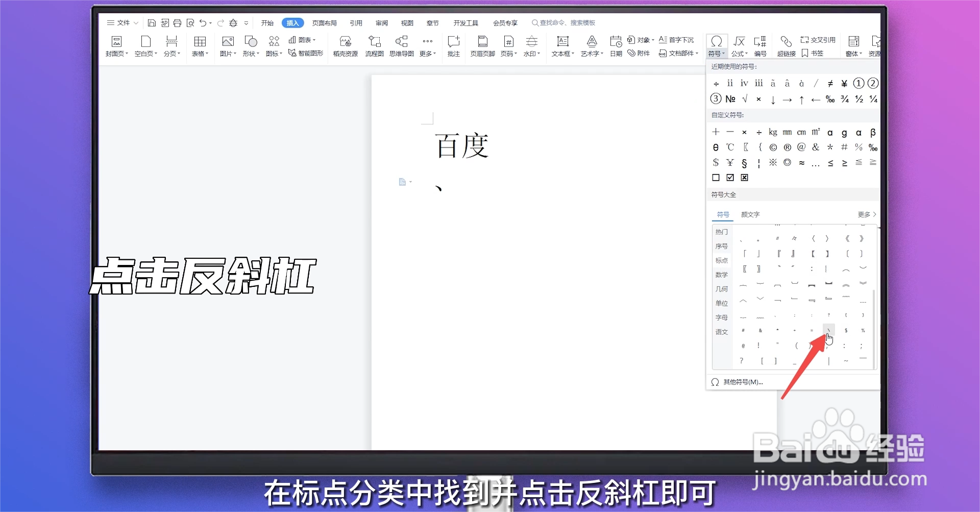Open the 颜文字 emoticon tab

click(x=750, y=214)
